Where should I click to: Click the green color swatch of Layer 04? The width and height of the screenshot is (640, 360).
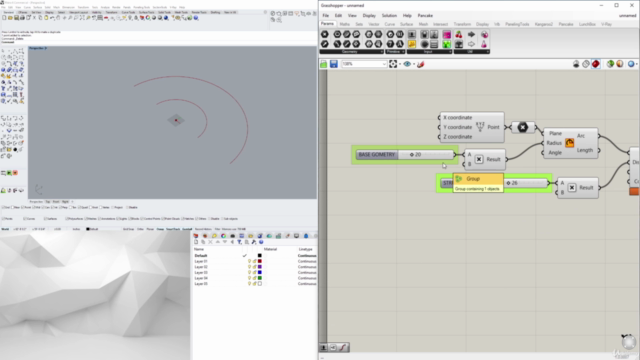pos(260,278)
